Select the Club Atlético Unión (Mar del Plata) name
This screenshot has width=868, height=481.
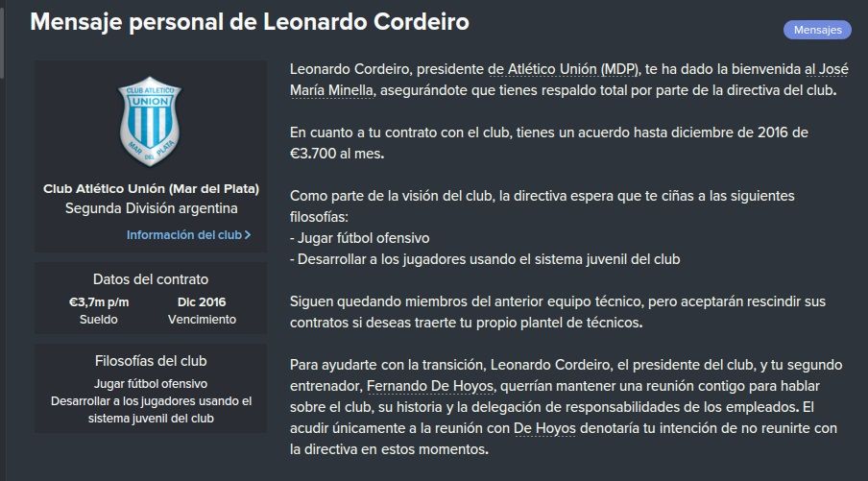pyautogui.click(x=151, y=189)
